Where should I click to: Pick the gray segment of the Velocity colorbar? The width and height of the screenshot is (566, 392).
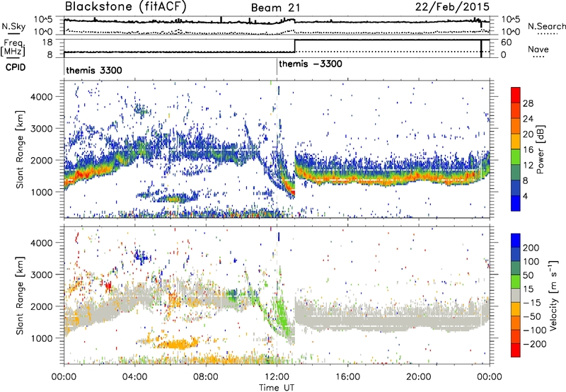pos(516,295)
